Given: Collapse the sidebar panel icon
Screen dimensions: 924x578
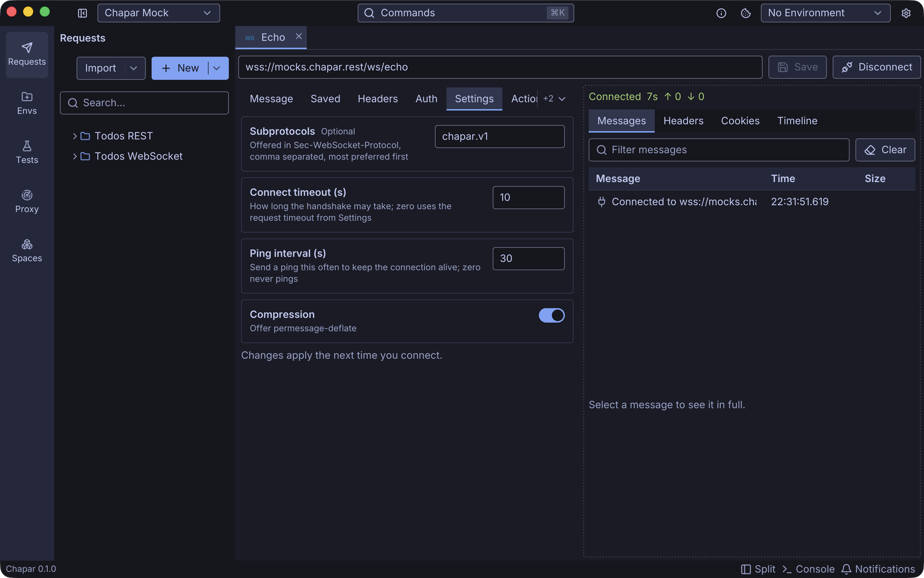Looking at the screenshot, I should click(83, 13).
